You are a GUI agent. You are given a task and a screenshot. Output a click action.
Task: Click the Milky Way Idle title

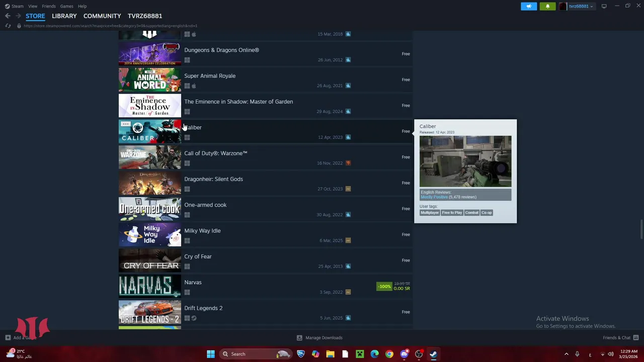202,231
